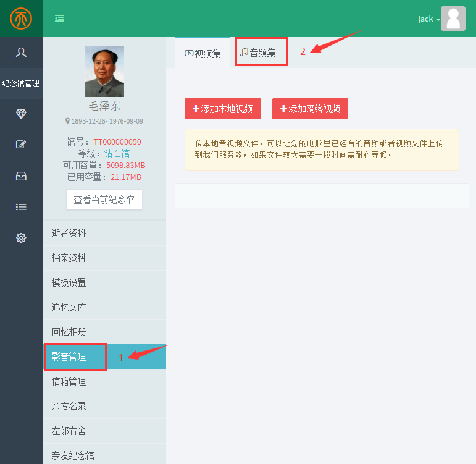Image resolution: width=476 pixels, height=464 pixels.
Task: Select 影音管理 in the side menu
Action: [69, 357]
